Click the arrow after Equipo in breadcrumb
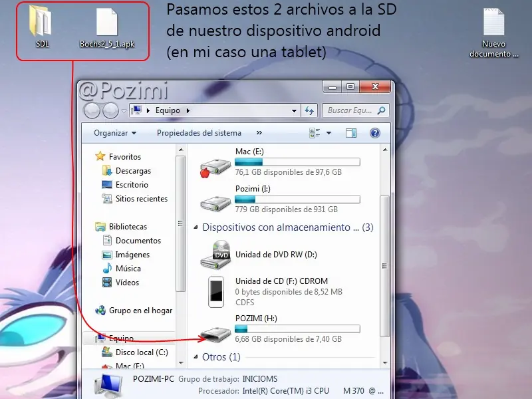Image resolution: width=532 pixels, height=399 pixels. click(188, 110)
